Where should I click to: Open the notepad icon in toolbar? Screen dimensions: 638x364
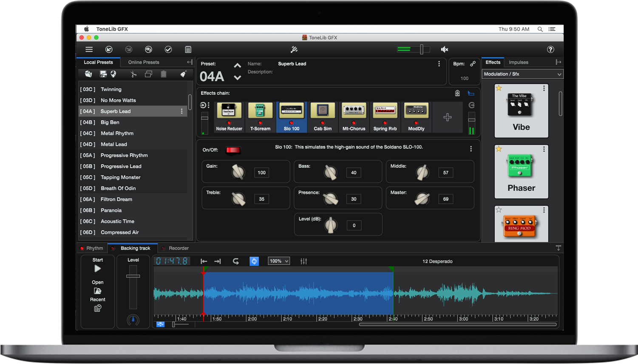188,49
